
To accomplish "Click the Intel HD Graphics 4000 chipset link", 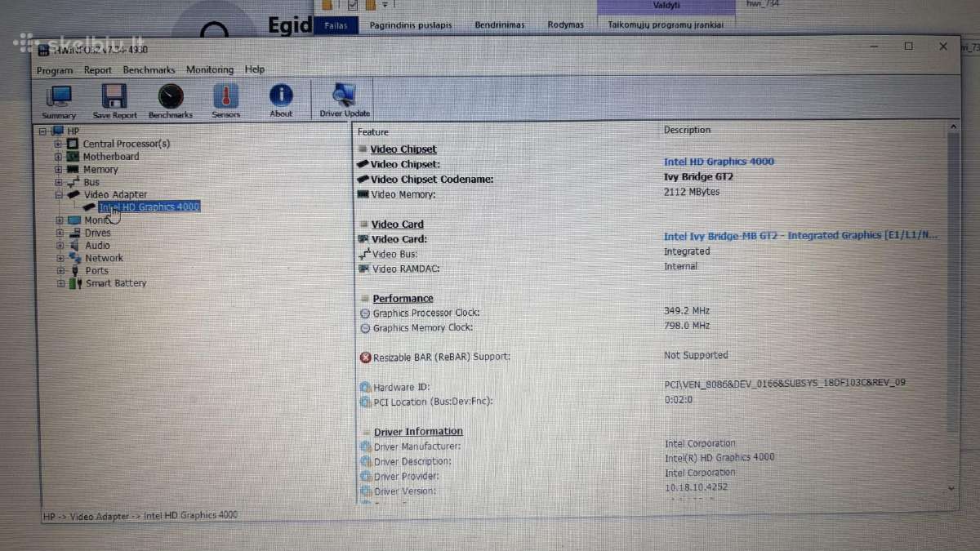I will [x=719, y=162].
